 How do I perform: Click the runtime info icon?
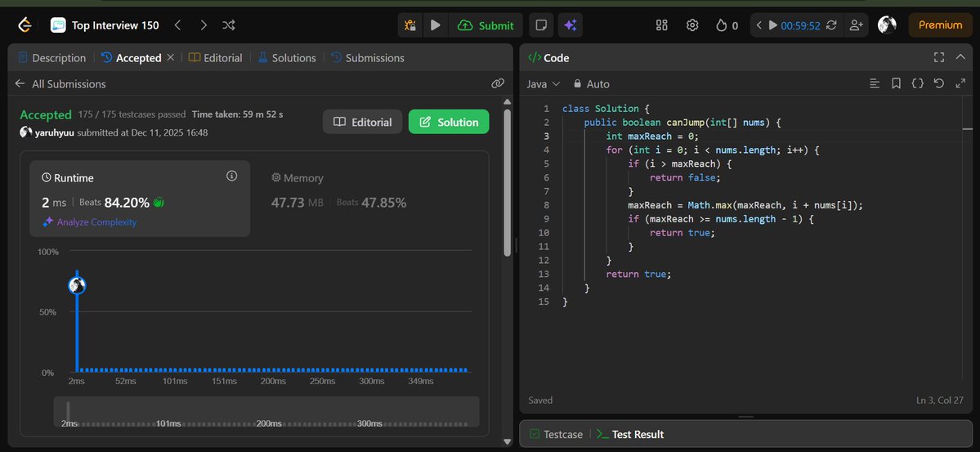click(x=232, y=176)
